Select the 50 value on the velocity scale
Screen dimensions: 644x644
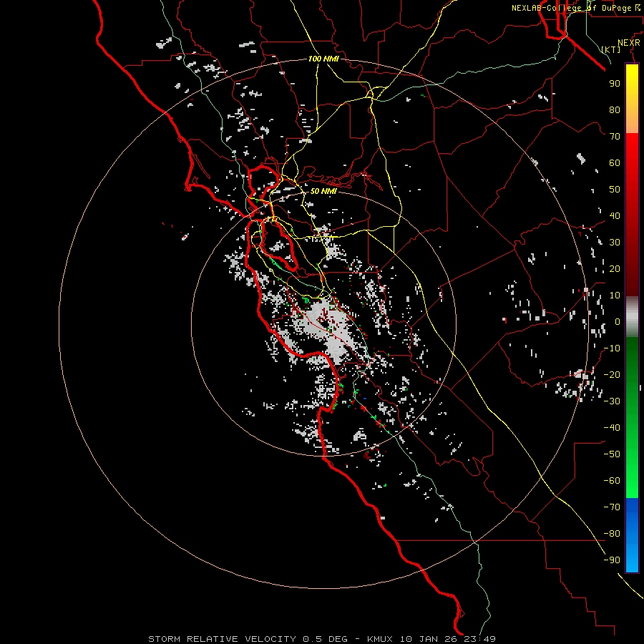pos(615,190)
